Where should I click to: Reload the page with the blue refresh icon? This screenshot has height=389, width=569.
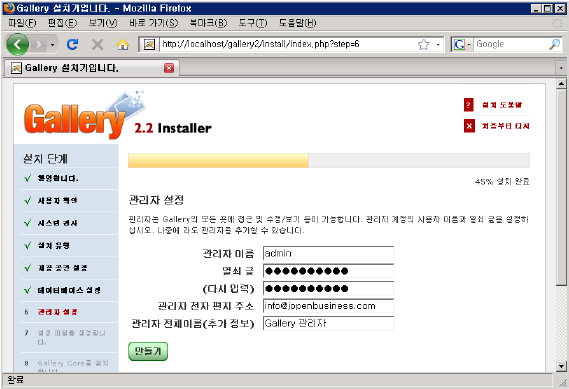(73, 45)
